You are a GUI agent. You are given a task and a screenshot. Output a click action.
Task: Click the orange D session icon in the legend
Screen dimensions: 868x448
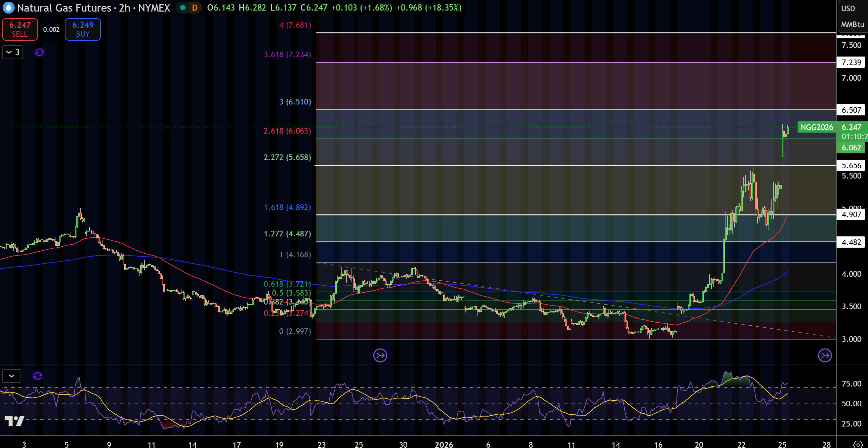(x=194, y=7)
